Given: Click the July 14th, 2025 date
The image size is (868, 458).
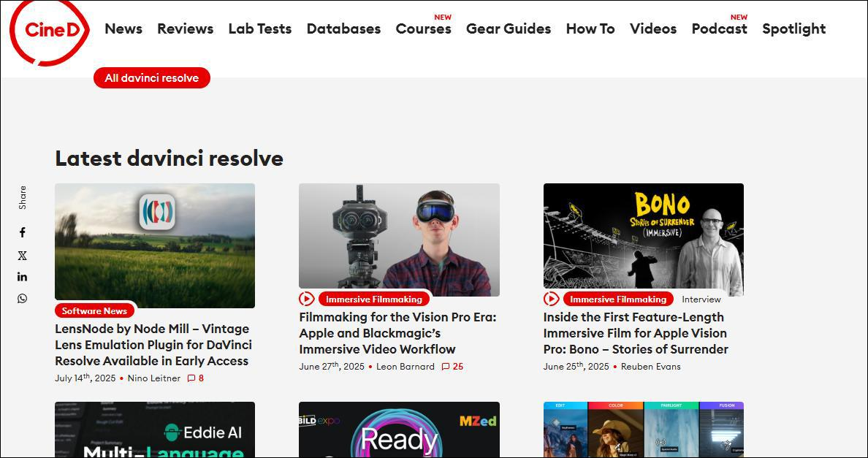Looking at the screenshot, I should 85,378.
